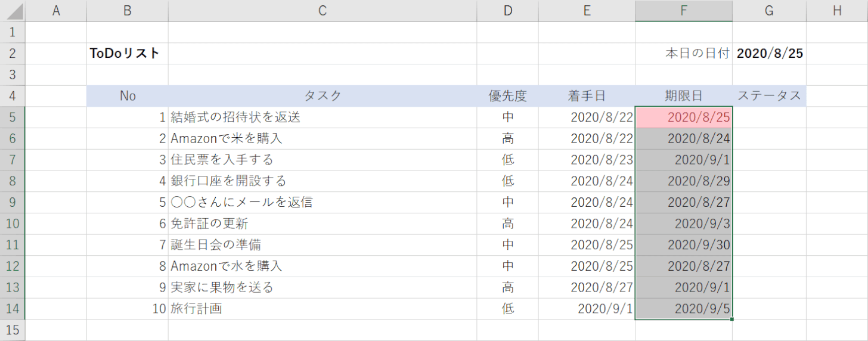Click the bold date 2020/8/25 in column G
The width and height of the screenshot is (868, 341).
[770, 54]
